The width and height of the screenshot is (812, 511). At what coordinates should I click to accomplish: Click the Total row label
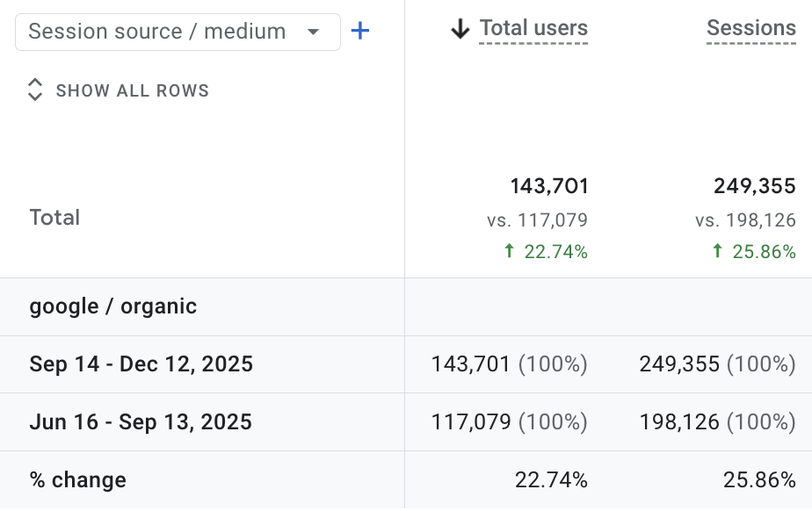(54, 217)
